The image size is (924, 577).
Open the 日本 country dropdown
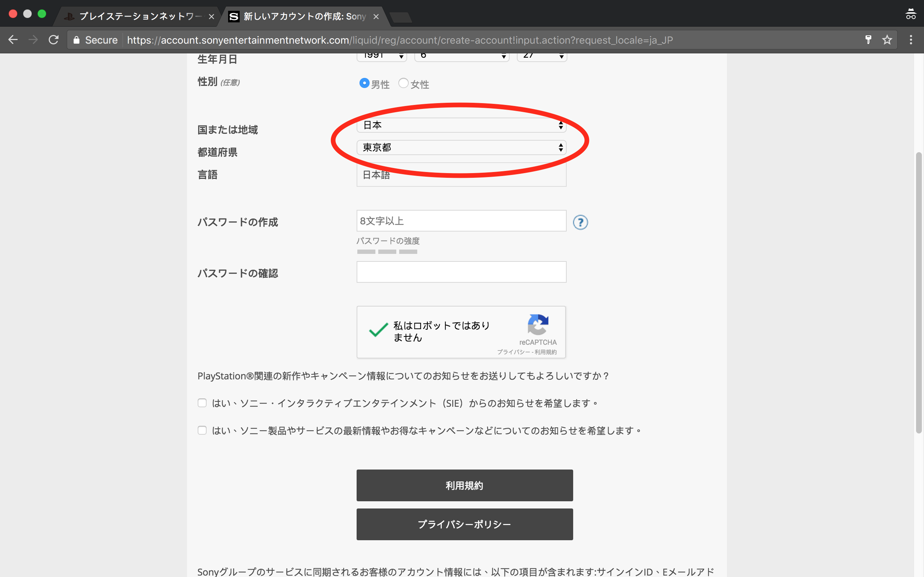[x=461, y=125]
